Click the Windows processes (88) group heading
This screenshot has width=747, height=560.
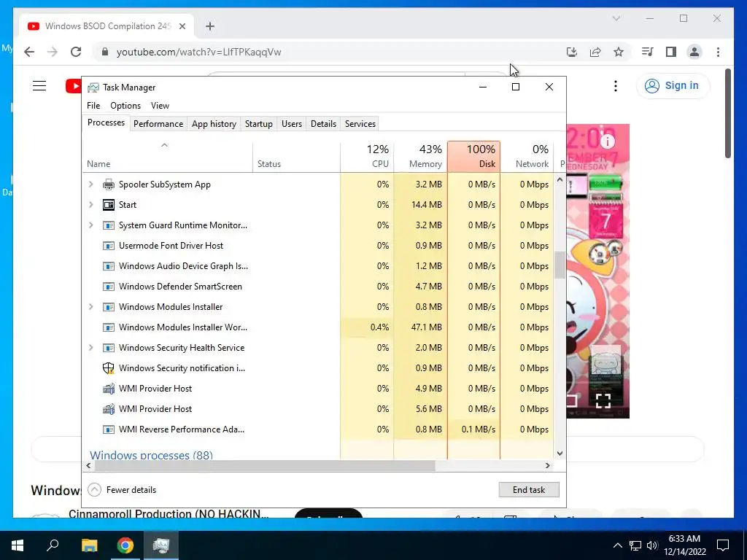[152, 455]
